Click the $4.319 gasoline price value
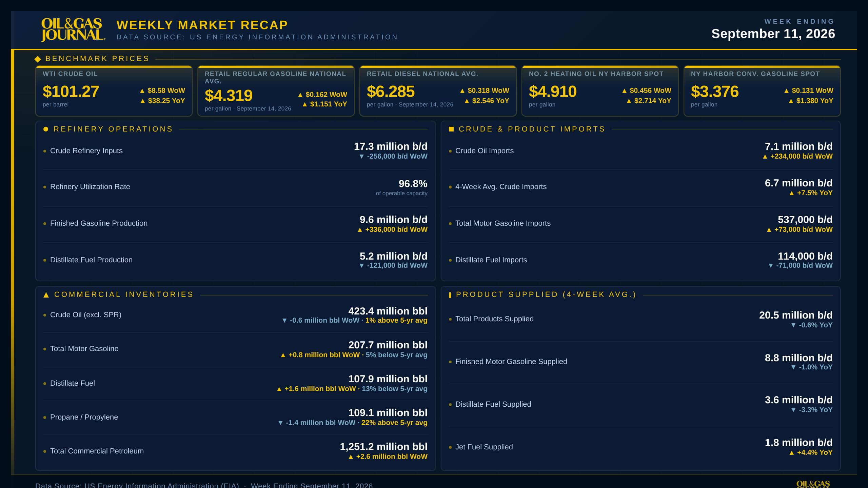 point(229,96)
